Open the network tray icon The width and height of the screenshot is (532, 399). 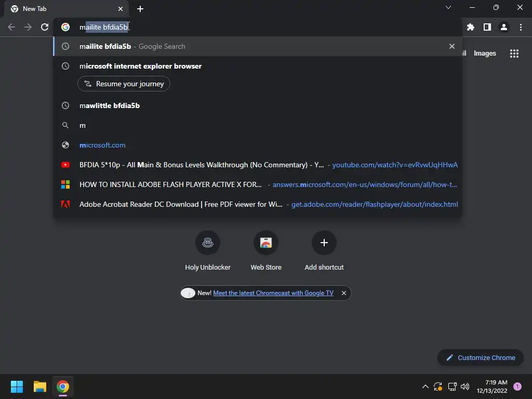pyautogui.click(x=453, y=387)
